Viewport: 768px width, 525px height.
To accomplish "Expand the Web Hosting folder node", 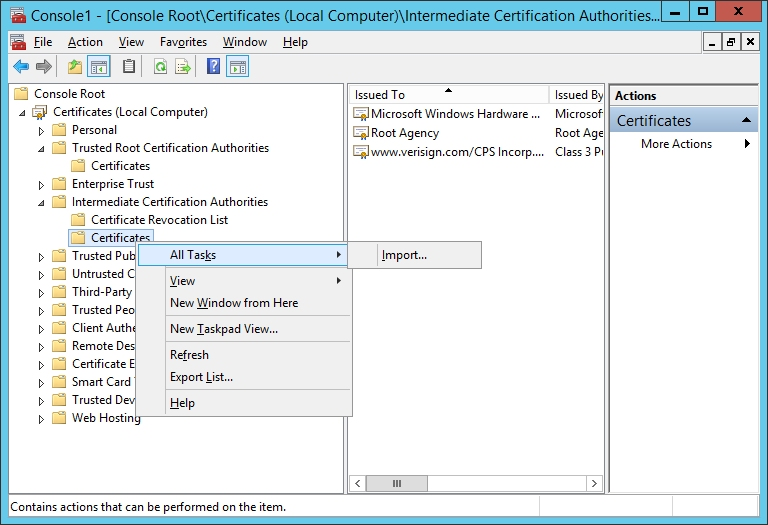I will [x=42, y=419].
